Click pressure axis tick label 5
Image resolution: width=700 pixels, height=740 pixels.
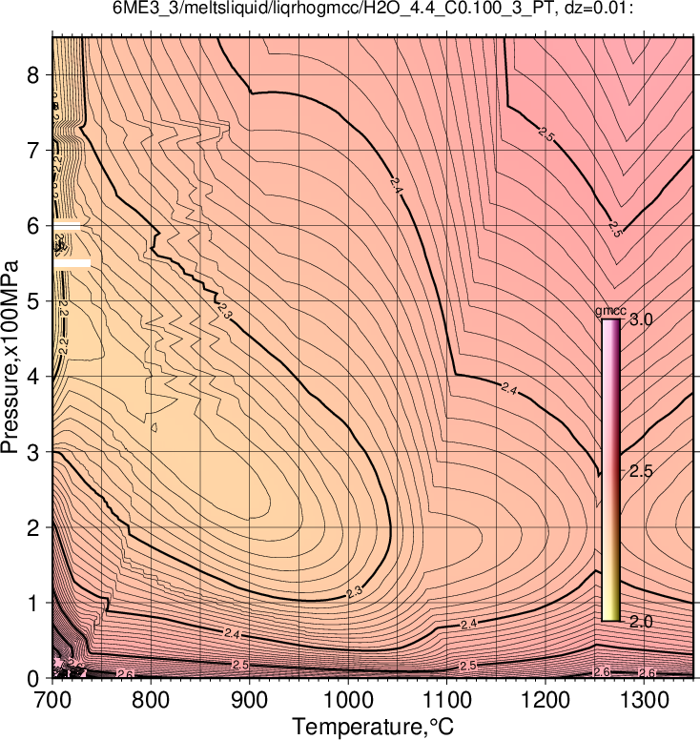point(33,301)
